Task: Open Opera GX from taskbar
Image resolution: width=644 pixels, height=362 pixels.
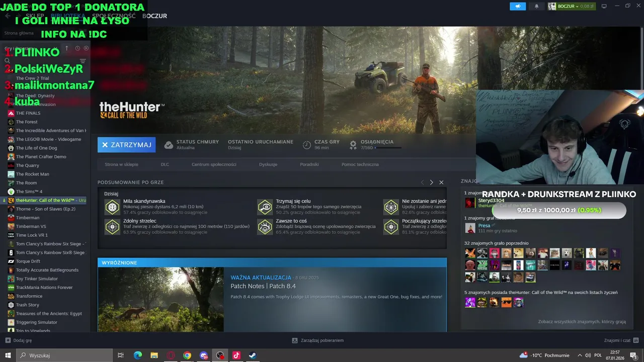Action: tap(171, 355)
